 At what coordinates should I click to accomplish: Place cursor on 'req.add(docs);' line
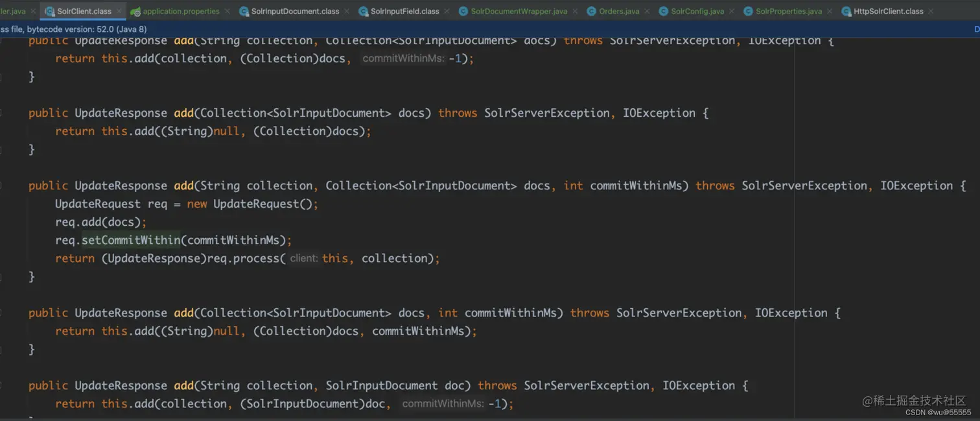pyautogui.click(x=101, y=222)
